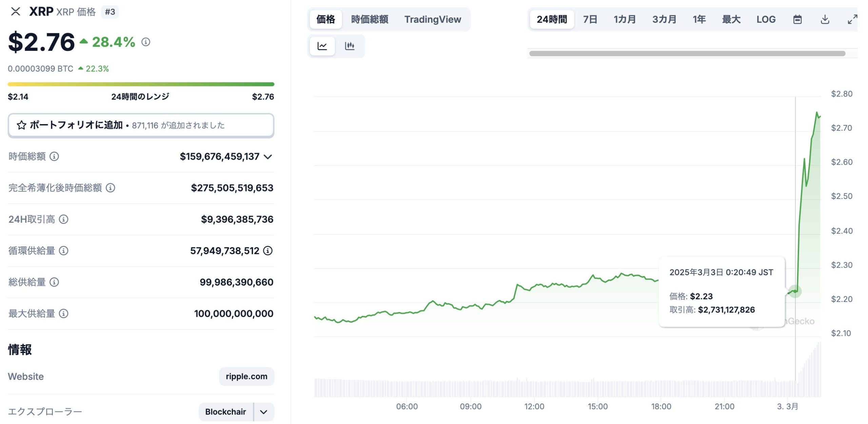Show info for 時価総額 label
Screen dimensions: 868x424
(x=54, y=156)
